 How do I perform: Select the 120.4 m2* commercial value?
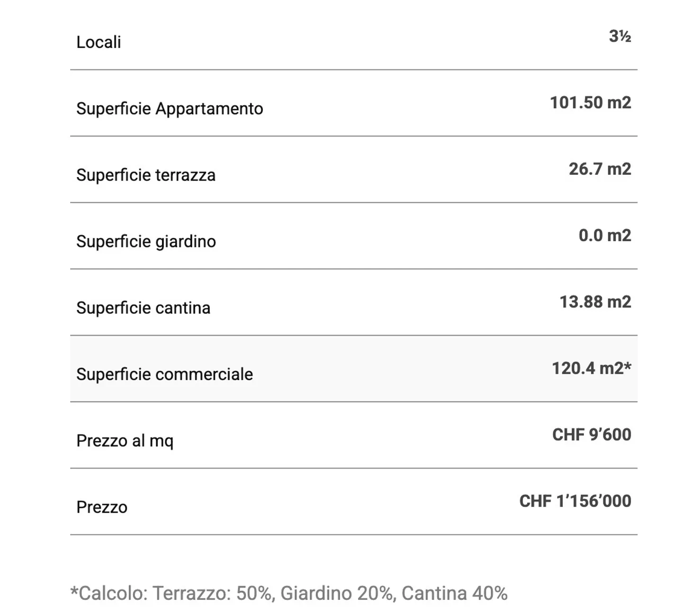[591, 368]
